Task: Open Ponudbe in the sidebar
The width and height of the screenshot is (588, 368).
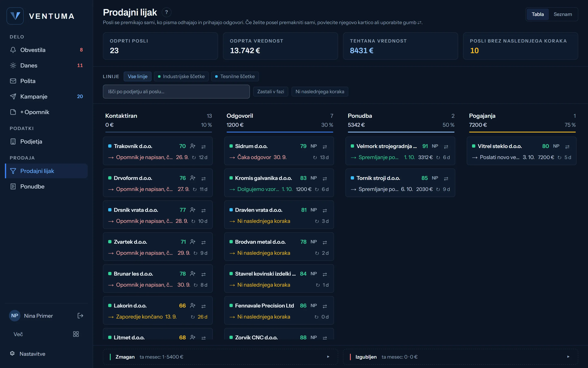Action: [x=46, y=187]
